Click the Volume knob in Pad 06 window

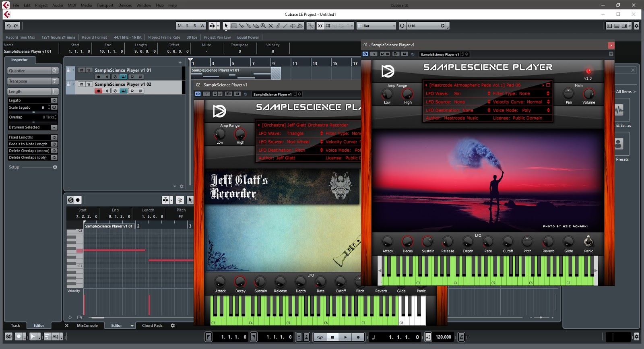click(x=588, y=94)
